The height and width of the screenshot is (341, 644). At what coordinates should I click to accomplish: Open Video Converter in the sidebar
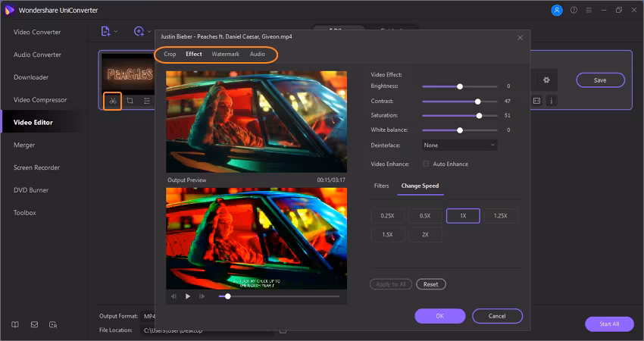tap(37, 32)
